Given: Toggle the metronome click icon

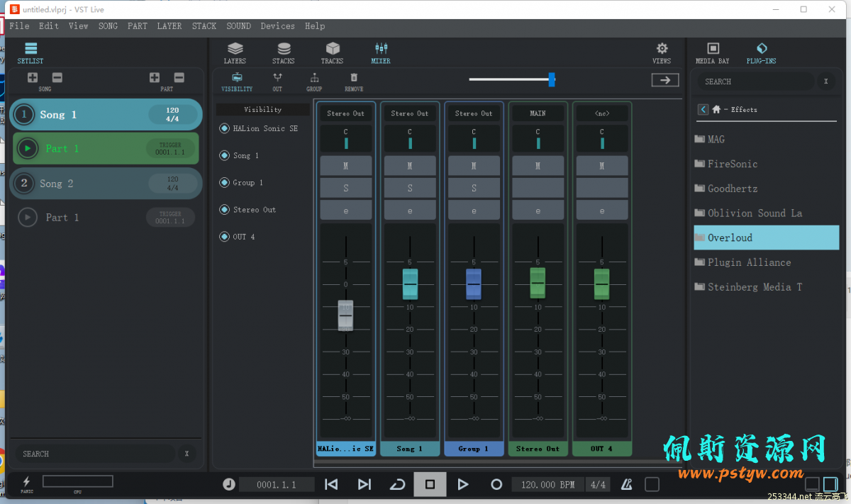Looking at the screenshot, I should click(627, 484).
